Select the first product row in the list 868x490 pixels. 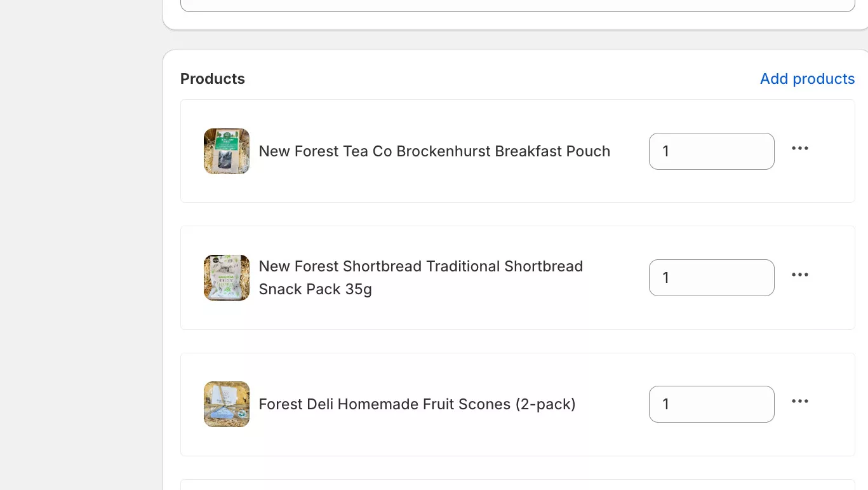pos(517,151)
